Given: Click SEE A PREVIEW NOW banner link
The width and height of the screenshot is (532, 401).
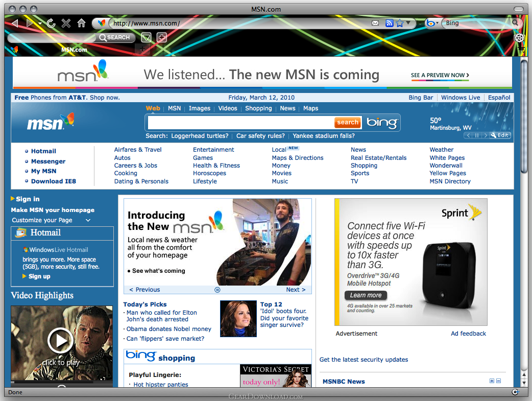Looking at the screenshot, I should [440, 76].
